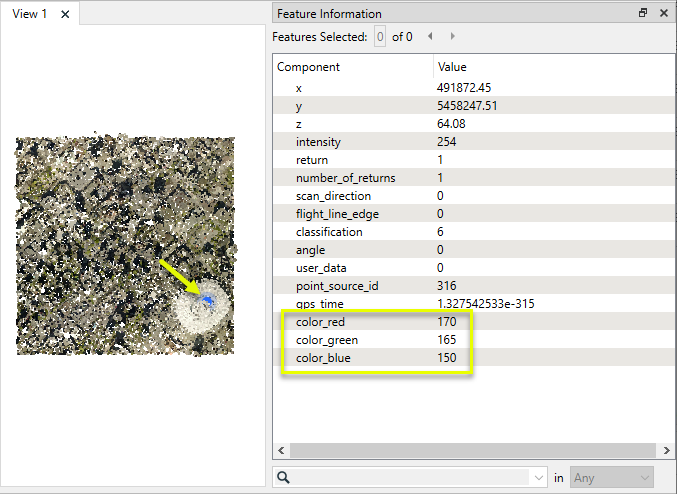
Task: Close the View 1 tab
Action: tap(65, 14)
